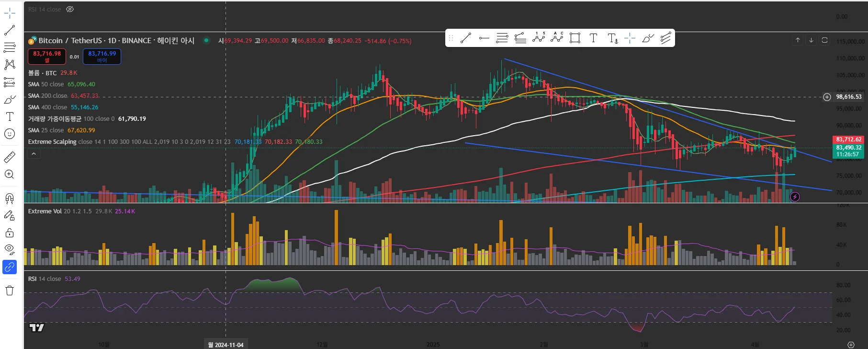This screenshot has height=349, width=868.
Task: Open the Measure ruler tool
Action: click(x=10, y=157)
